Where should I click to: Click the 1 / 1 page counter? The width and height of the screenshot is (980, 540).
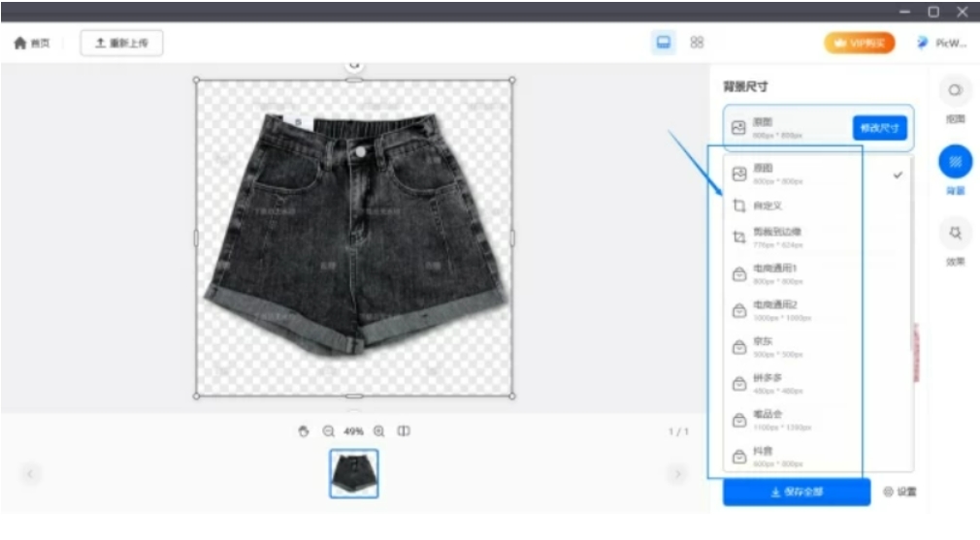(x=679, y=431)
